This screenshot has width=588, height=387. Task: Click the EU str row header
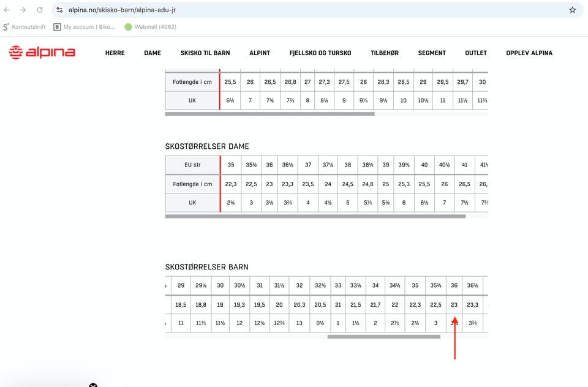192,165
